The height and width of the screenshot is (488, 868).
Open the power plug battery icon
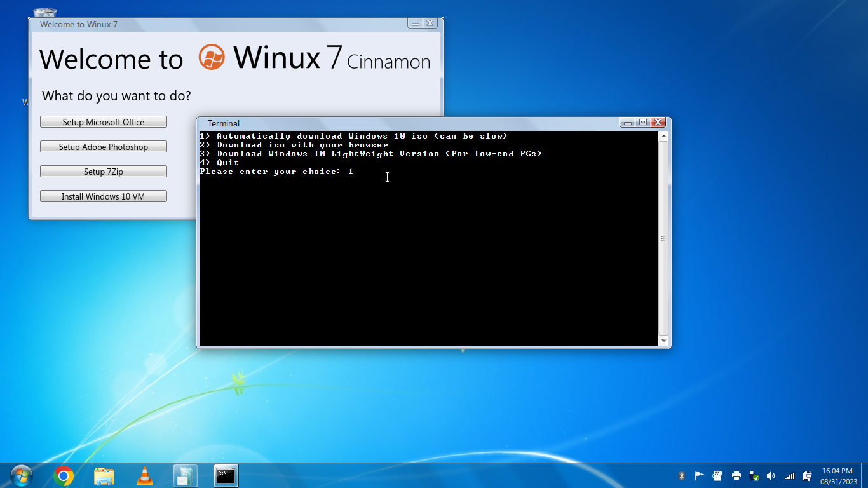808,476
